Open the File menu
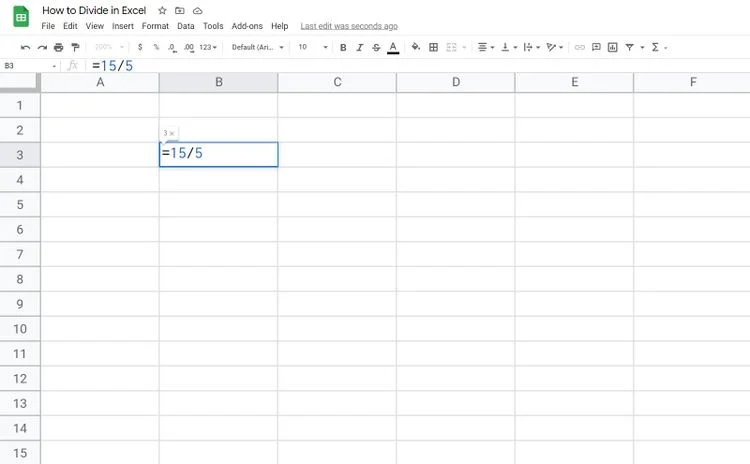The width and height of the screenshot is (750, 464). pyautogui.click(x=48, y=26)
